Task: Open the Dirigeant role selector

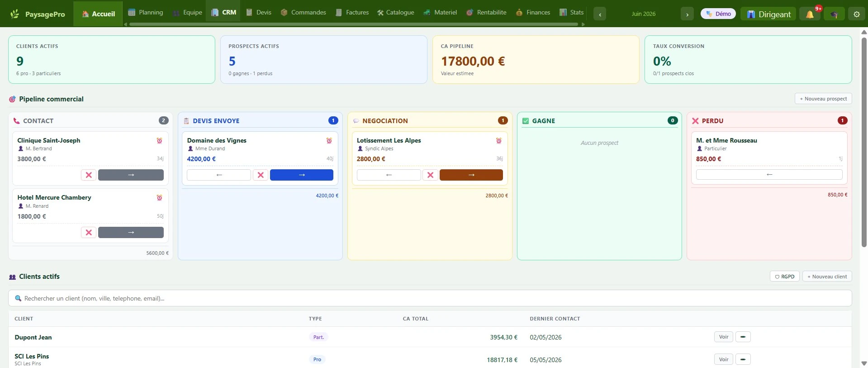Action: (768, 14)
